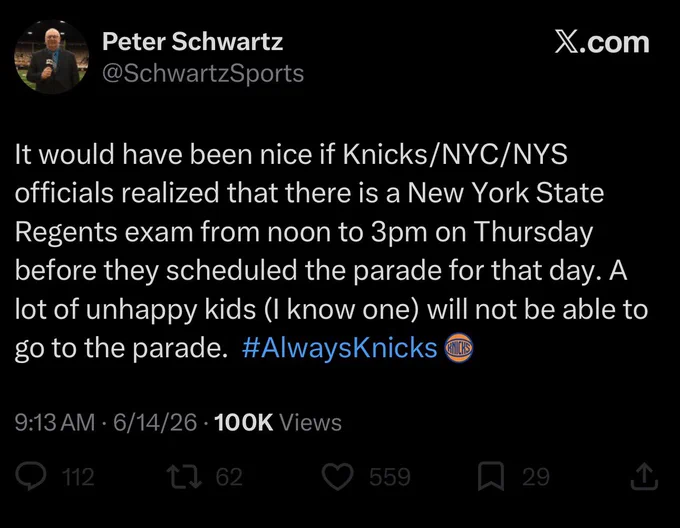This screenshot has height=528, width=680.
Task: View the 100K Views count
Action: coord(278,422)
